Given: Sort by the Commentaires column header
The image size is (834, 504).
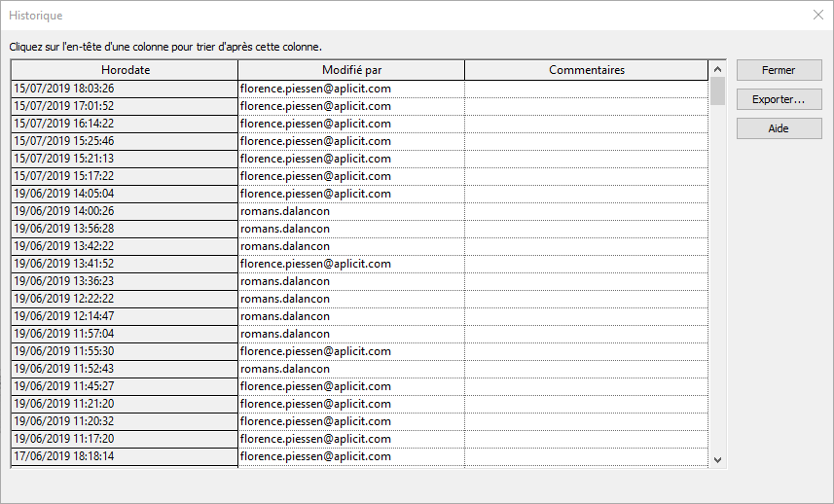Looking at the screenshot, I should point(586,70).
